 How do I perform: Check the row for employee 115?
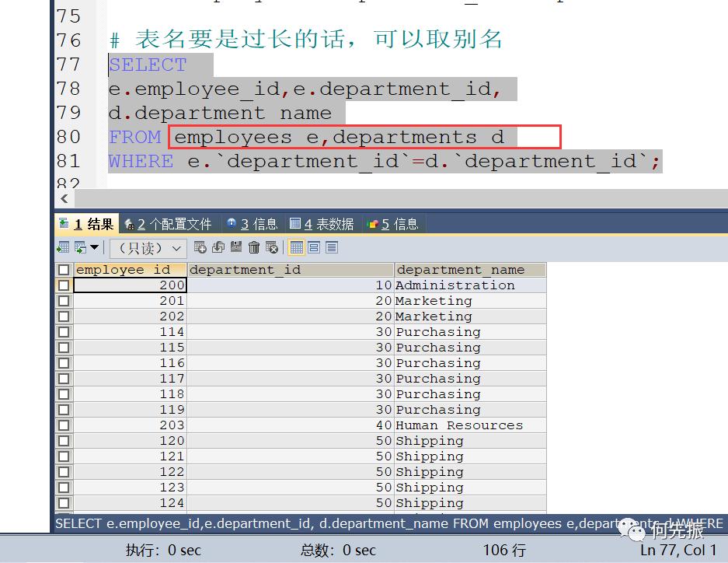64,348
